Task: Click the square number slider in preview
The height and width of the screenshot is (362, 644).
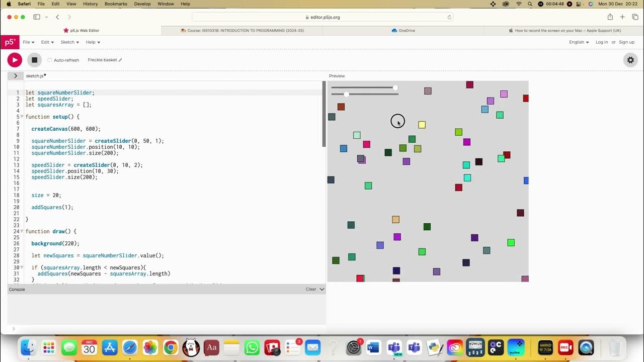Action: (x=364, y=88)
